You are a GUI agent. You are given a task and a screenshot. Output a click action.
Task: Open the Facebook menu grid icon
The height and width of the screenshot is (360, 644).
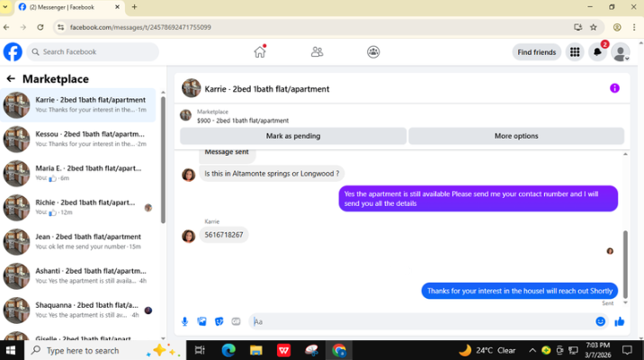(x=575, y=52)
